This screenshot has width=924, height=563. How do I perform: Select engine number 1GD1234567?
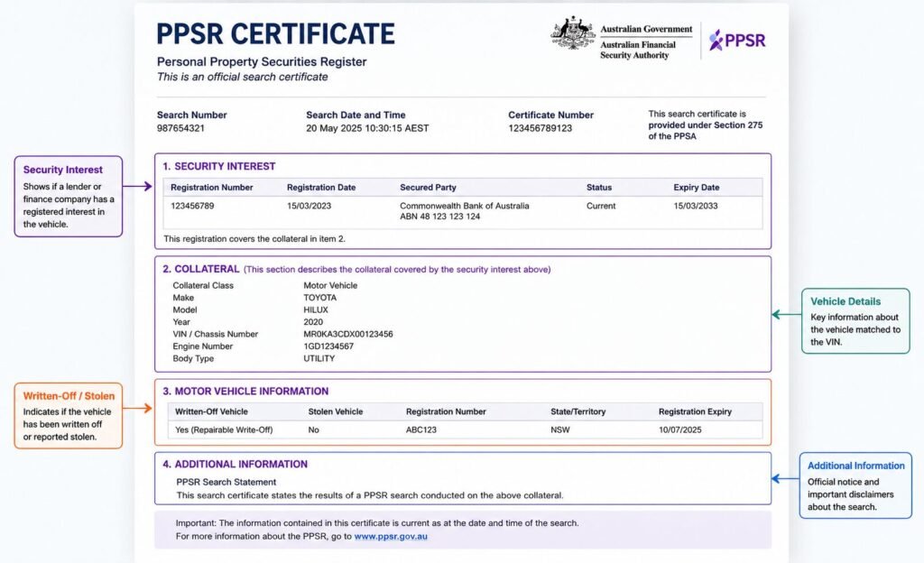coord(328,346)
